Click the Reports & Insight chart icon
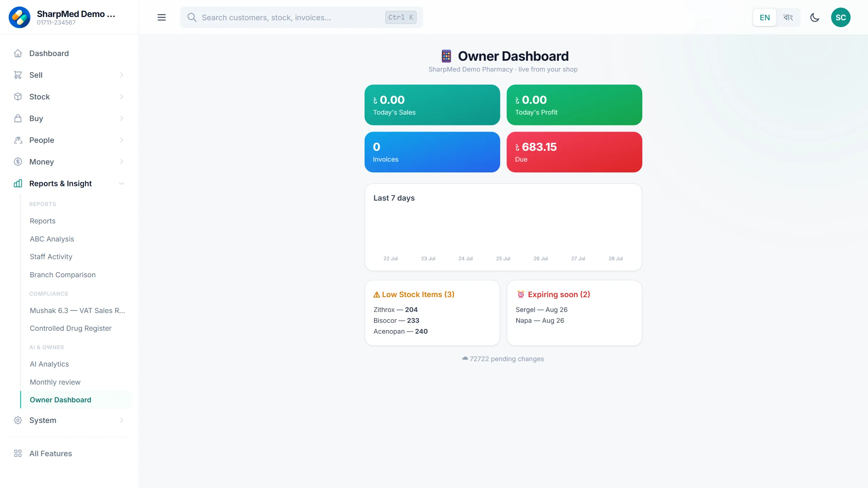 [18, 184]
